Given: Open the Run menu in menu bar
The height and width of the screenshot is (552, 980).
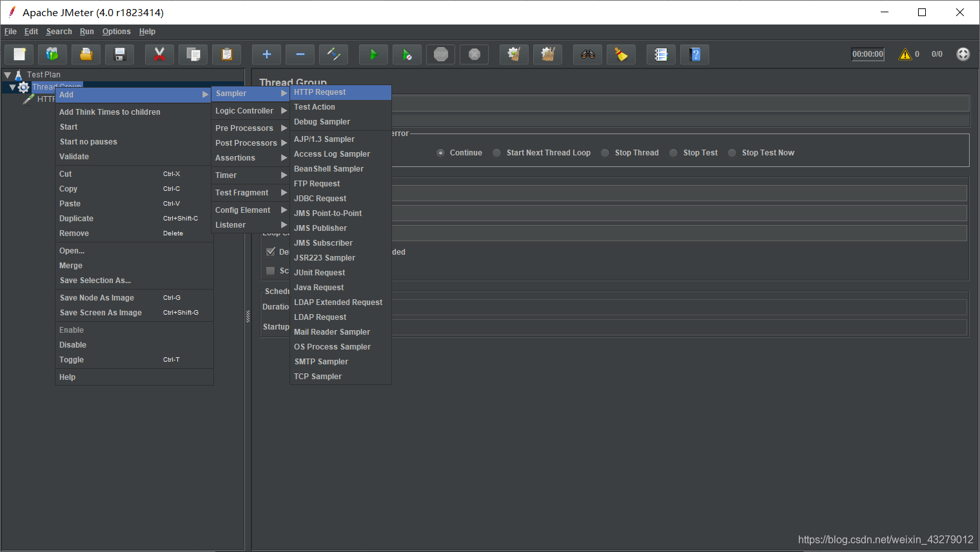Looking at the screenshot, I should click(87, 32).
